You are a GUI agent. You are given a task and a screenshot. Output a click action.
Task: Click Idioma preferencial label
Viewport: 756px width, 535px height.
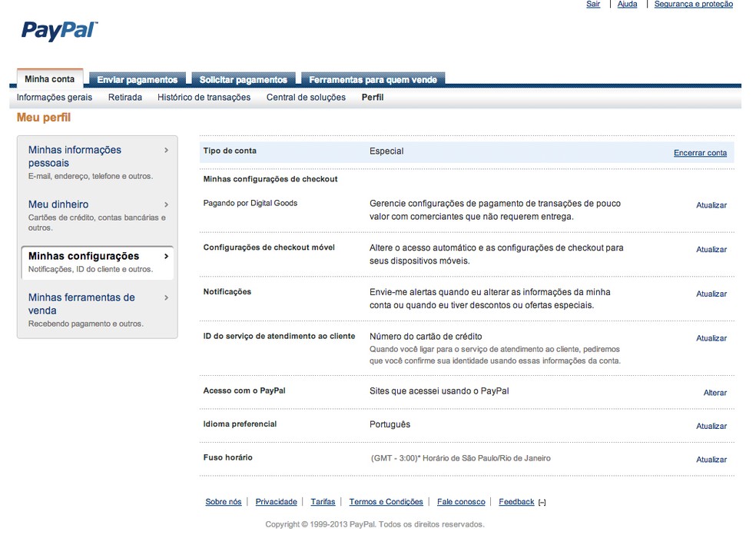240,424
